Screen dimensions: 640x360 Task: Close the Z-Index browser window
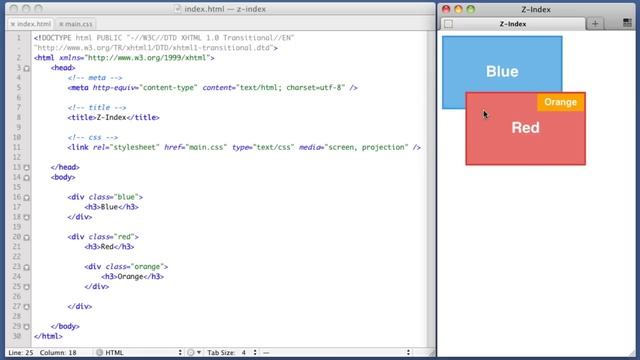446,9
